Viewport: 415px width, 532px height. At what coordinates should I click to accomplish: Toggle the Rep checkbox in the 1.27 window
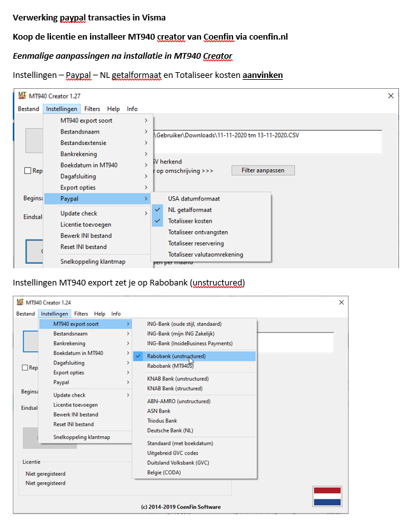[x=28, y=171]
